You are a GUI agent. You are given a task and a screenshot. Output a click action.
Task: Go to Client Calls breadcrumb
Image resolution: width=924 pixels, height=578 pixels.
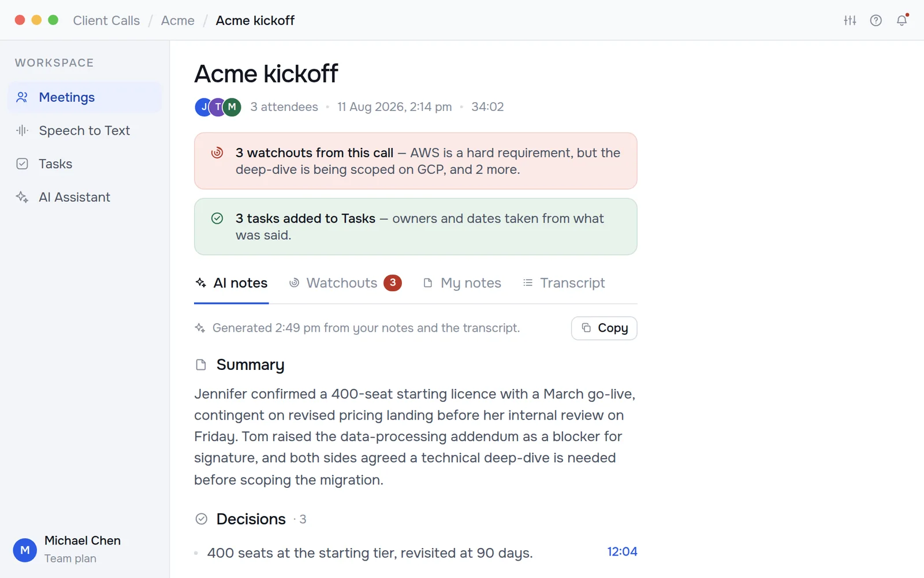click(106, 21)
